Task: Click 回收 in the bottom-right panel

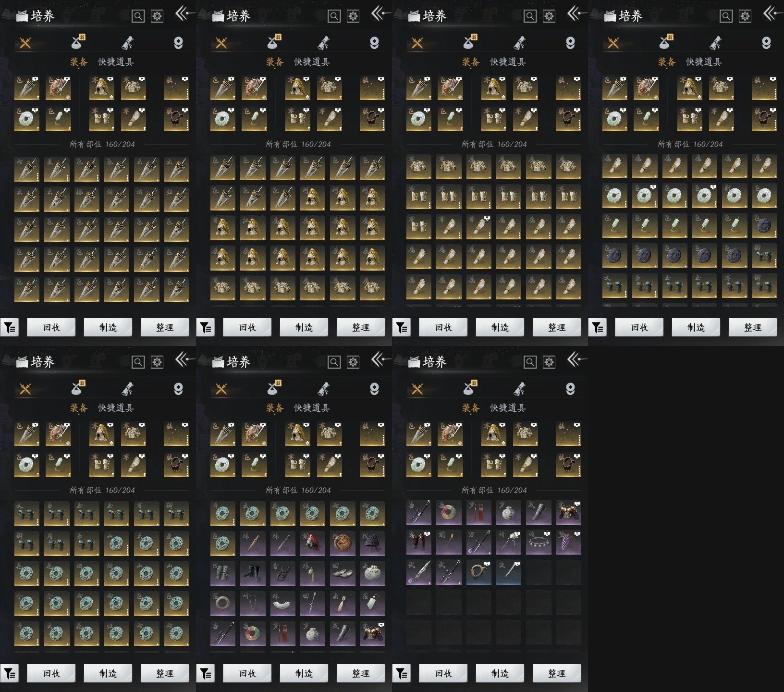Action: coord(443,673)
